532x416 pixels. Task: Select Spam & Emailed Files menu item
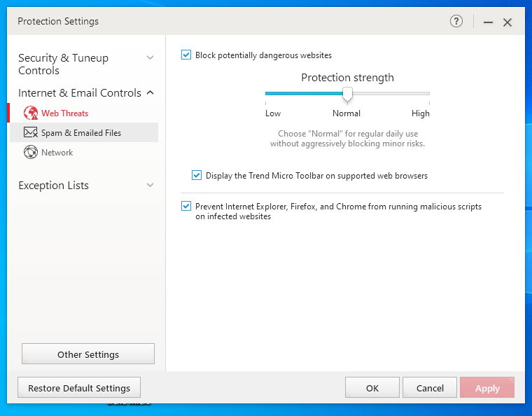pos(81,132)
